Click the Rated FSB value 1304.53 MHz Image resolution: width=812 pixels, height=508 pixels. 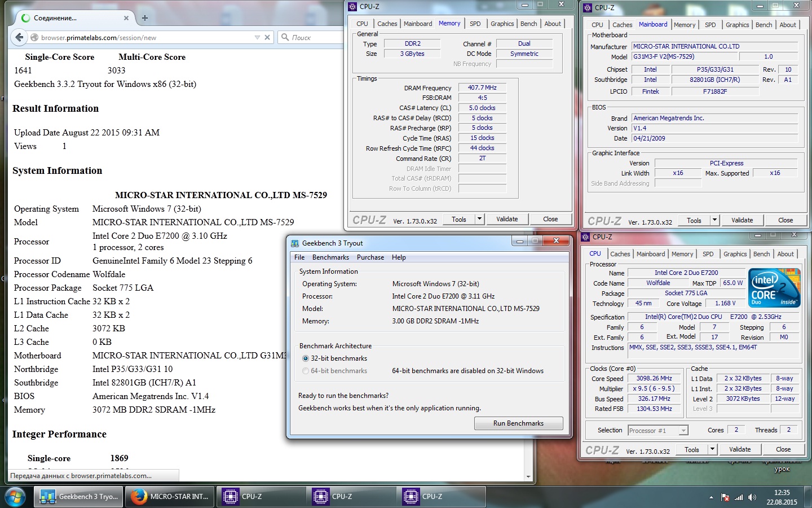click(654, 409)
